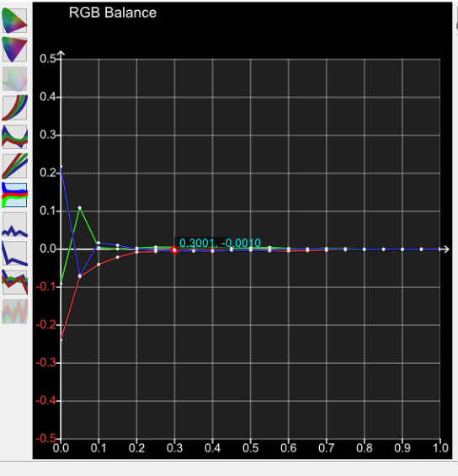Click the 0.6 label on the horizontal axis
458x476 pixels.
pos(289,448)
